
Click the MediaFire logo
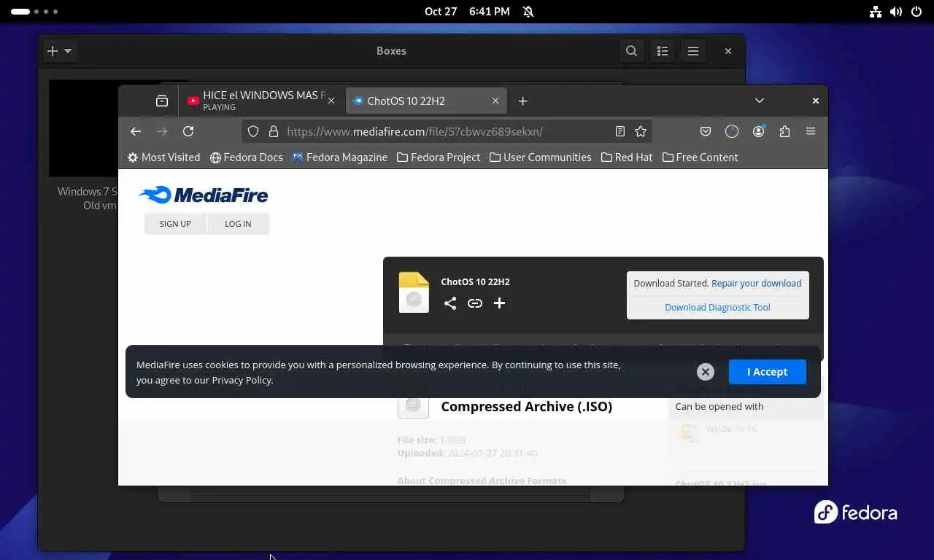(204, 195)
